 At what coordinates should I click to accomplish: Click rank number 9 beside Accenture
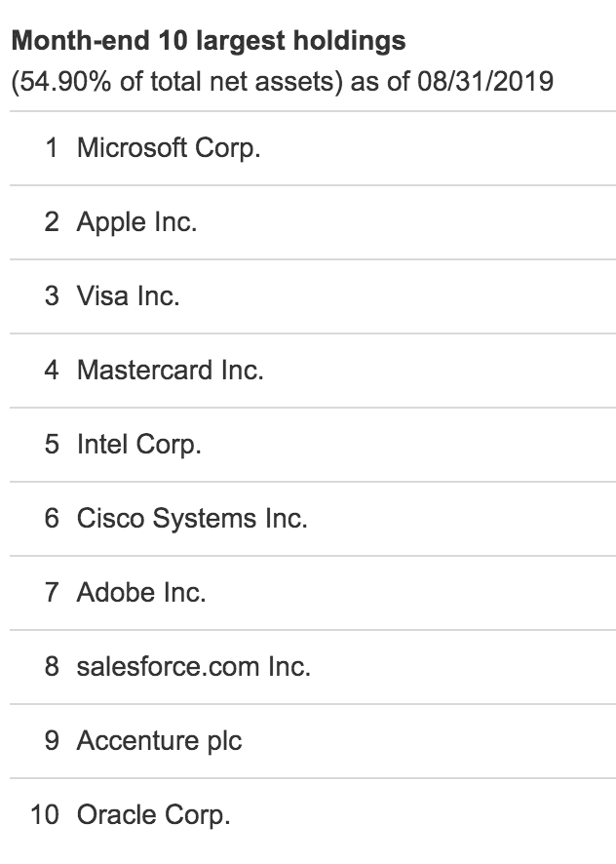(x=52, y=740)
